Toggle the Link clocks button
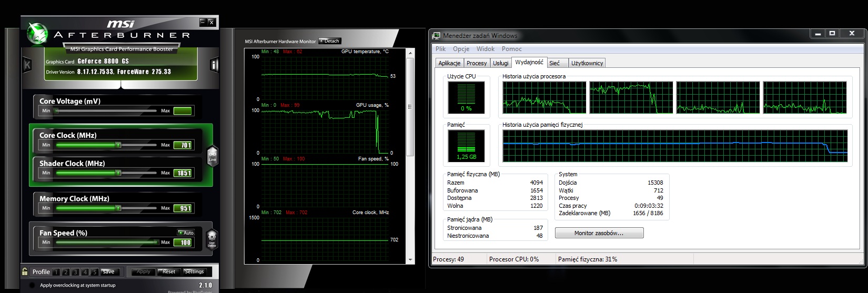This screenshot has height=293, width=868. pos(213,156)
